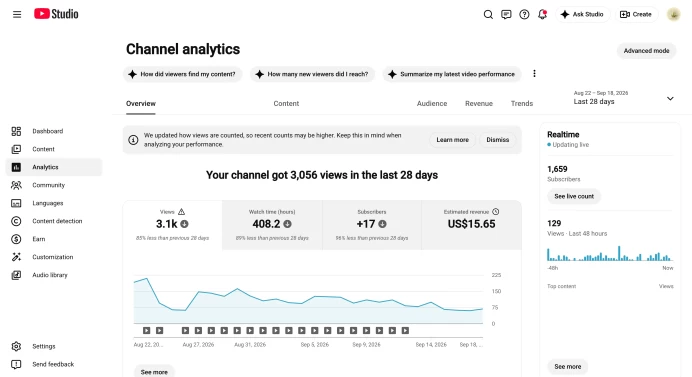Open Settings in the sidebar
Screen dimensions: 692x377
pos(54,346)
